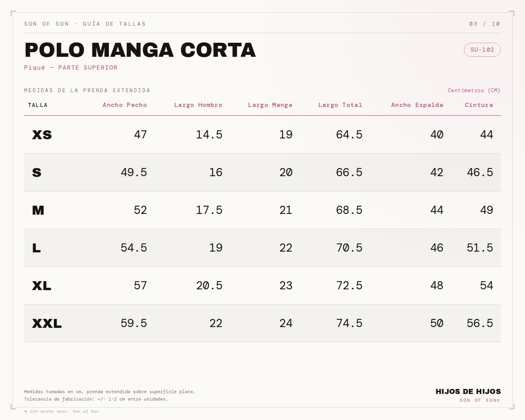Click the POLO MANGA CORTA title
This screenshot has width=525, height=420.
140,50
